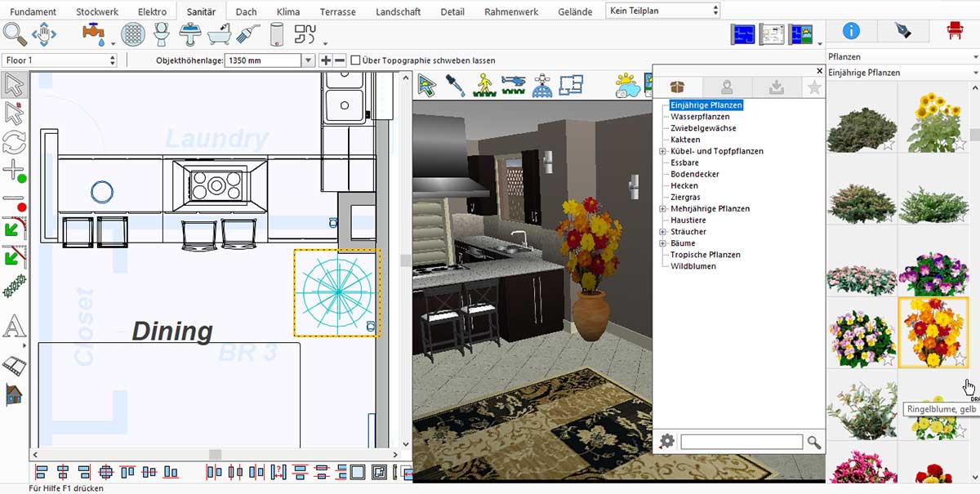
Task: Click the floor plan horizontal scrollbar thumb
Action: pos(215,455)
